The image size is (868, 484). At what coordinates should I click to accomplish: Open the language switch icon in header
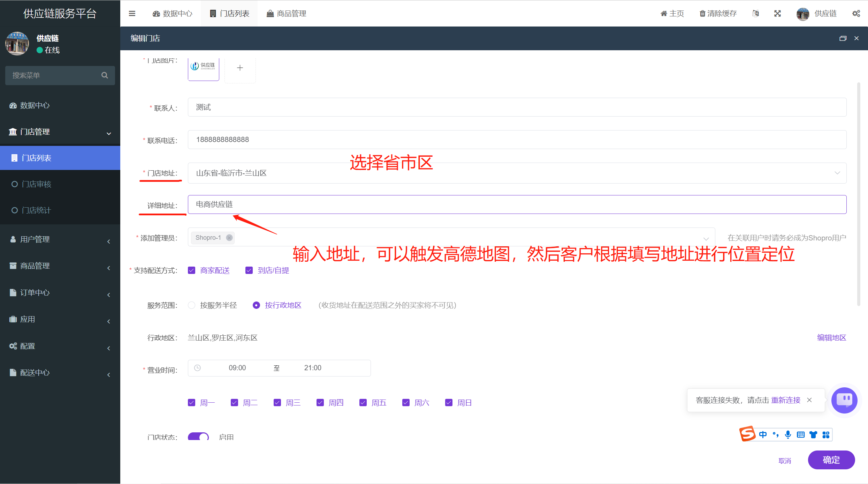[x=755, y=14]
